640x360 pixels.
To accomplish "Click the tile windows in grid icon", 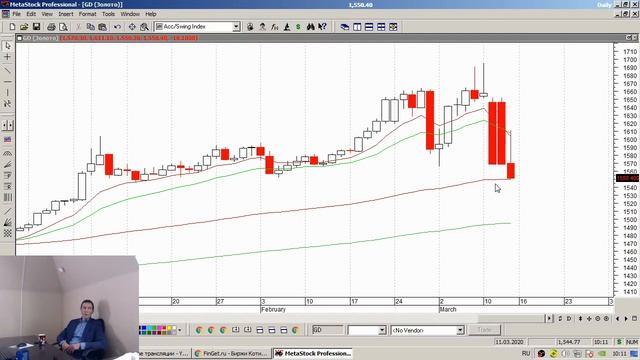I will coord(381,27).
